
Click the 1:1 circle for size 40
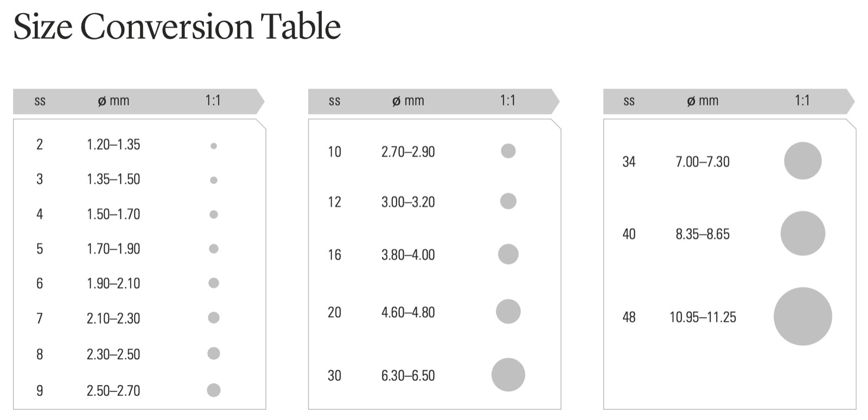(802, 234)
